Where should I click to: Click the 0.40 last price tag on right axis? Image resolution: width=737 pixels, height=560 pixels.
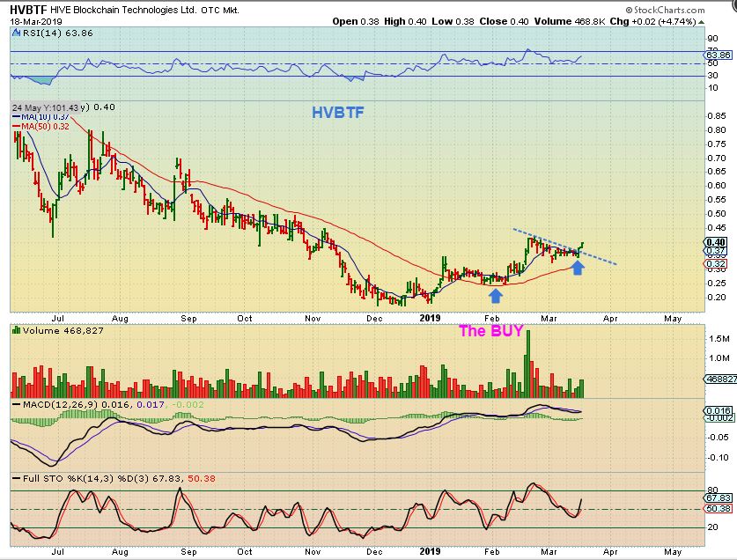click(x=716, y=242)
